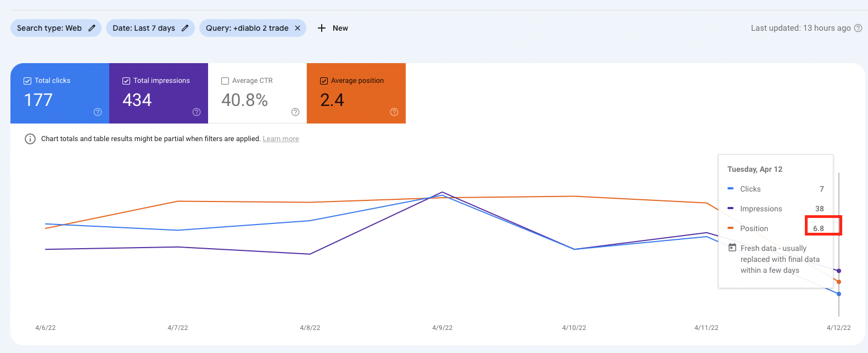The height and width of the screenshot is (353, 868).
Task: Uncheck the Total clicks checkbox
Action: [x=27, y=81]
